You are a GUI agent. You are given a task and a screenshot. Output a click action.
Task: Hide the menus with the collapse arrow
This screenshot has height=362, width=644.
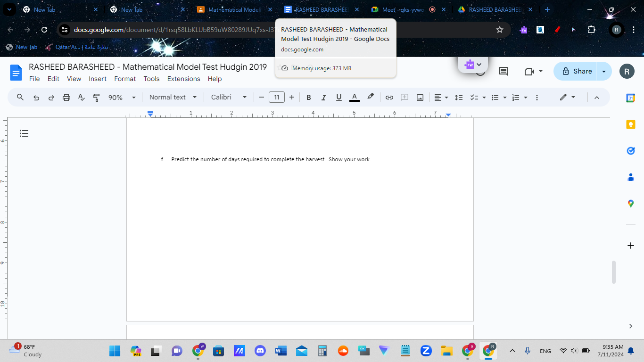pos(596,98)
